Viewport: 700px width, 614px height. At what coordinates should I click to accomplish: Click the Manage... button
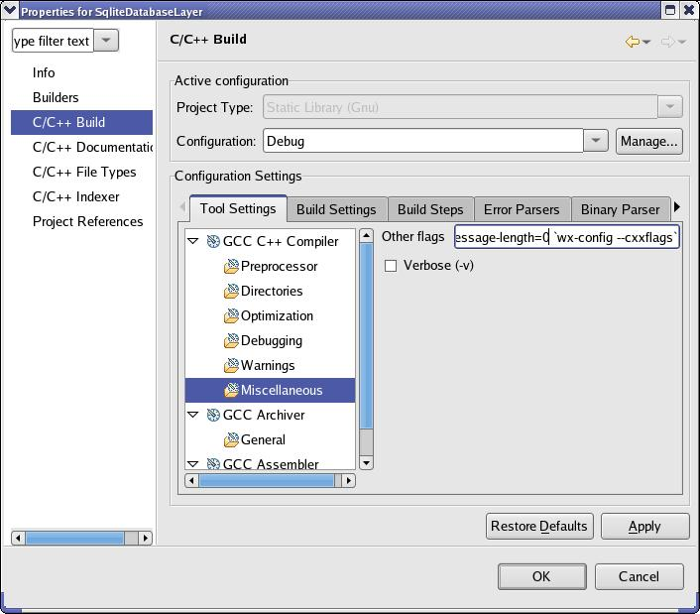(649, 141)
